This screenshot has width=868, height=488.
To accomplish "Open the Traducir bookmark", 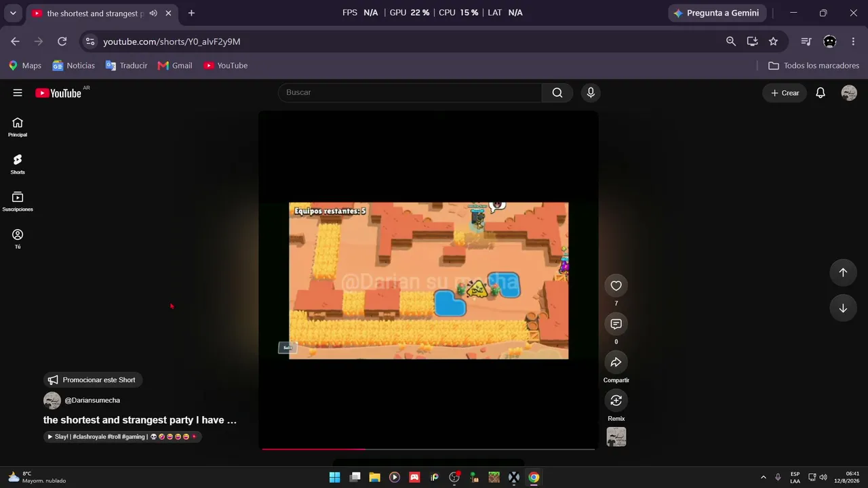I will [x=126, y=66].
